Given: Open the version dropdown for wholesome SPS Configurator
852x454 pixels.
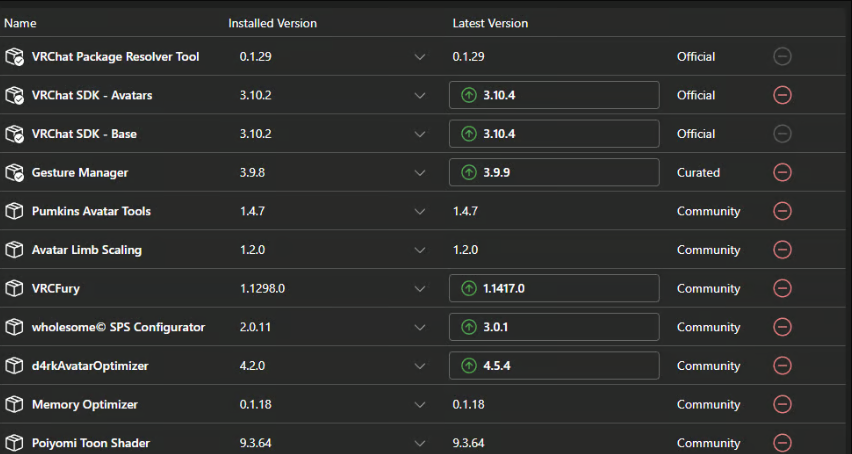Looking at the screenshot, I should click(x=420, y=327).
